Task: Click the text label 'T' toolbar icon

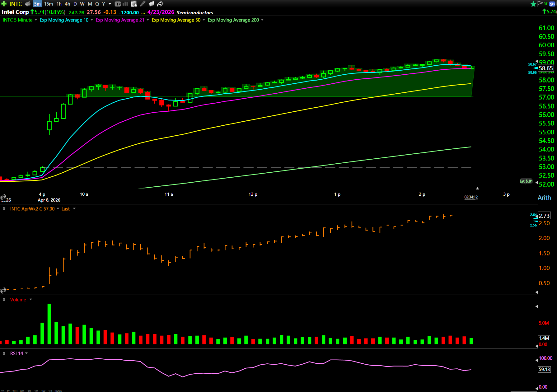Action: 118,4
